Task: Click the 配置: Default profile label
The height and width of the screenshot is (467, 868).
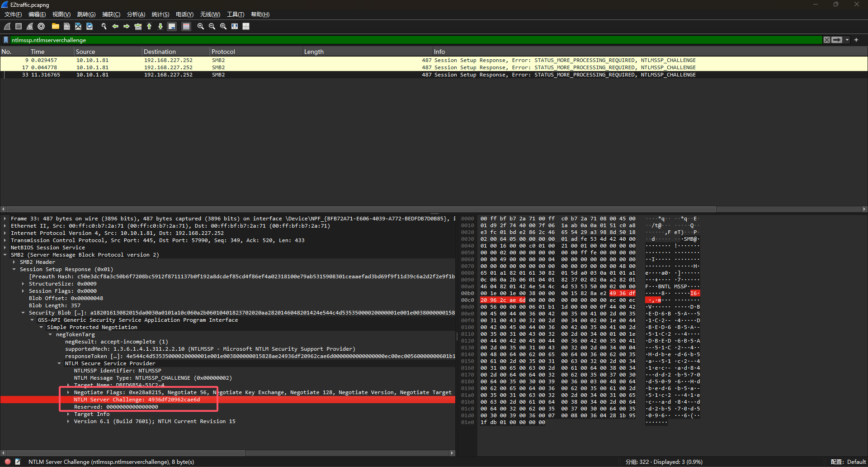Action: (848, 462)
